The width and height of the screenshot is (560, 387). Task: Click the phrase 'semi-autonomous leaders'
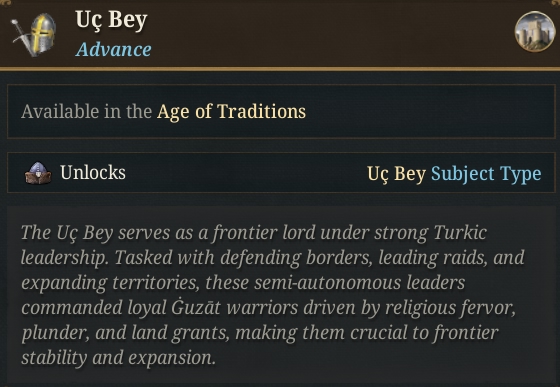pyautogui.click(x=360, y=283)
